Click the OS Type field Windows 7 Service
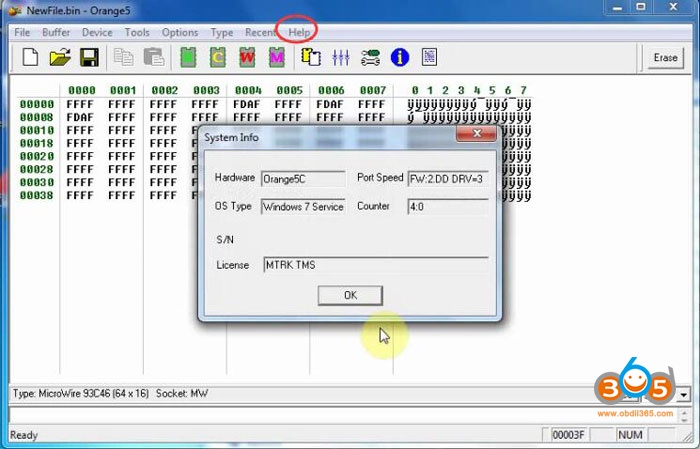Viewport: 700px width, 449px height. (x=303, y=207)
